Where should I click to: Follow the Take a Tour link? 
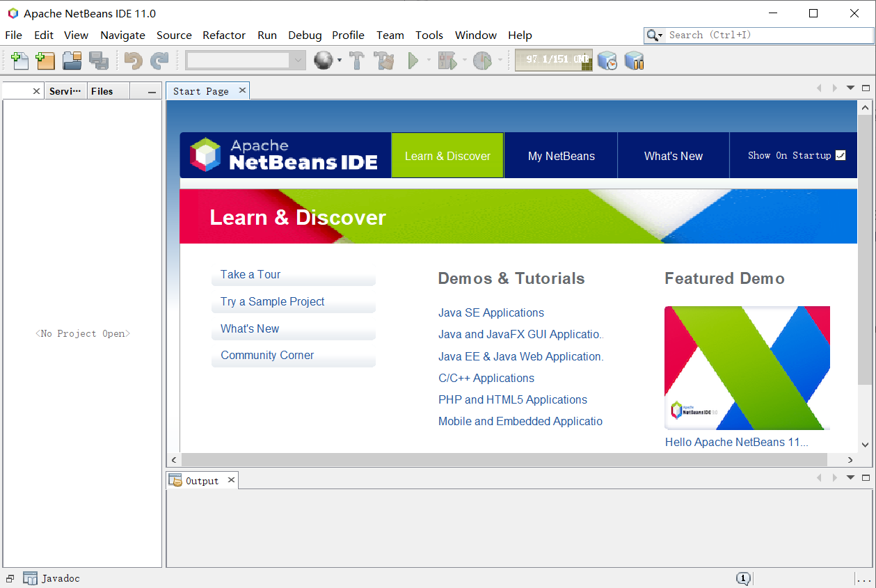249,274
